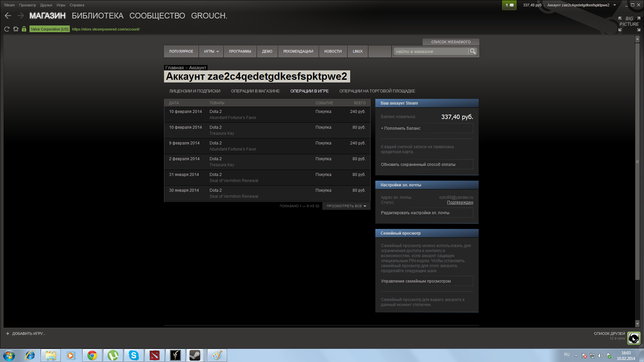Open uTorrent from the taskbar

[113, 355]
